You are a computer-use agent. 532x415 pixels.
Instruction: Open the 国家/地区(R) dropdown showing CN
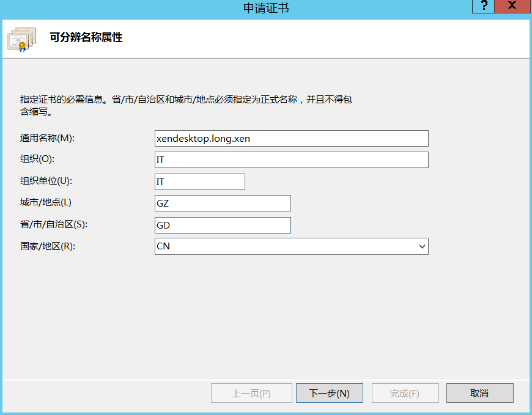pos(292,246)
